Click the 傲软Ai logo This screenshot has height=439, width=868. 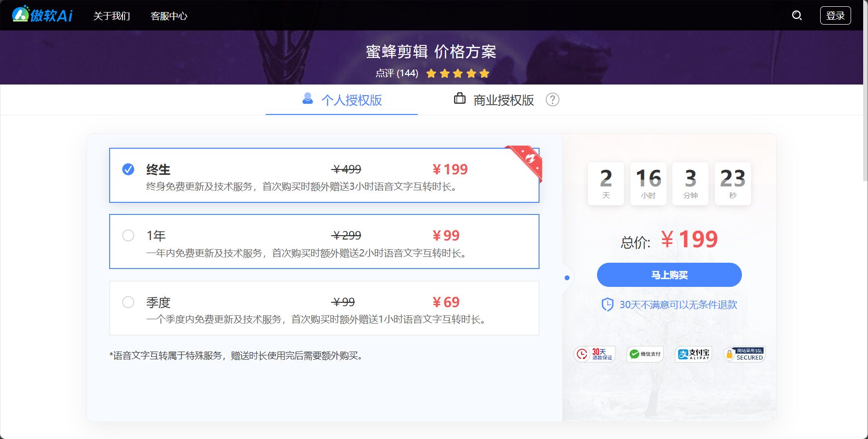[42, 14]
